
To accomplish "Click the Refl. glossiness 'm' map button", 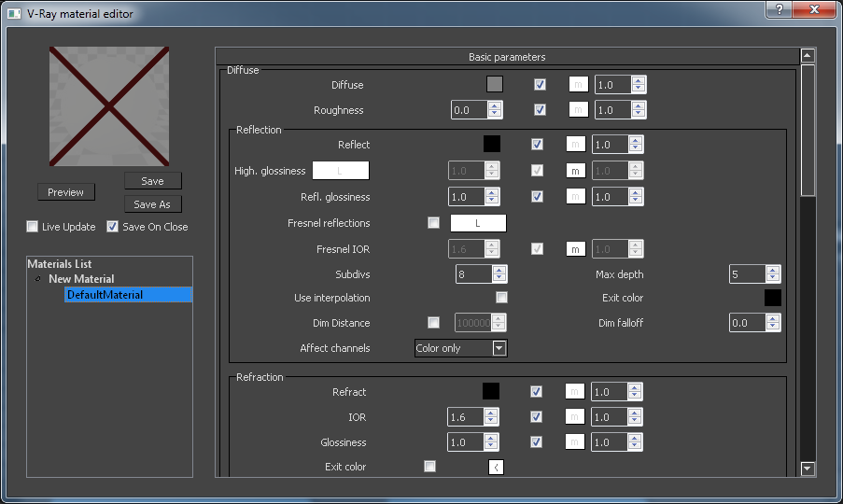I will [x=575, y=197].
